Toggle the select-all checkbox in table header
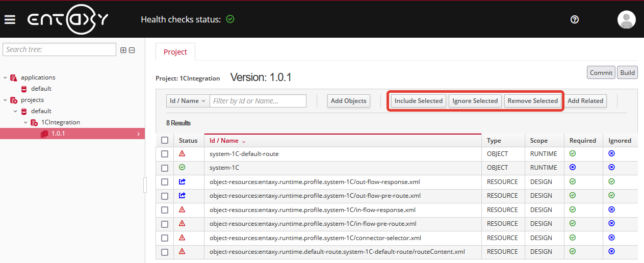This screenshot has width=644, height=263. point(165,140)
